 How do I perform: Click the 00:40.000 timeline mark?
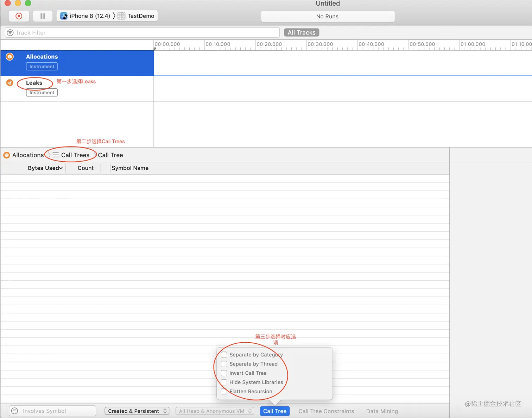tap(371, 44)
